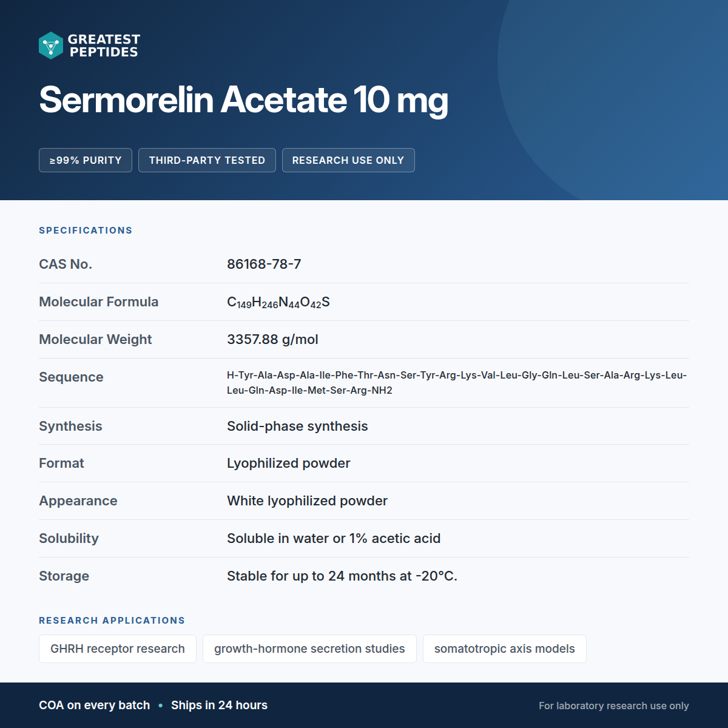
Task: Click the White lyophilized powder appearance value
Action: [x=307, y=501]
